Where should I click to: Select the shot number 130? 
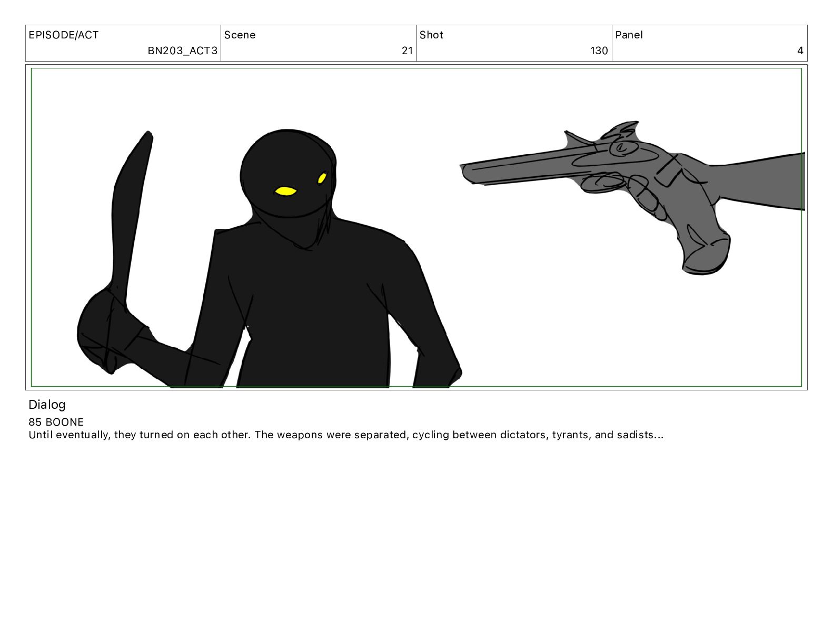pyautogui.click(x=599, y=51)
